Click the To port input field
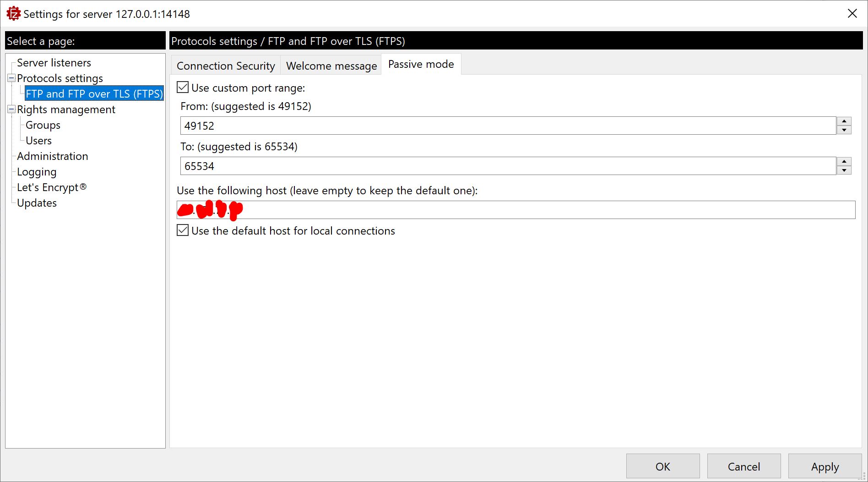 [508, 166]
